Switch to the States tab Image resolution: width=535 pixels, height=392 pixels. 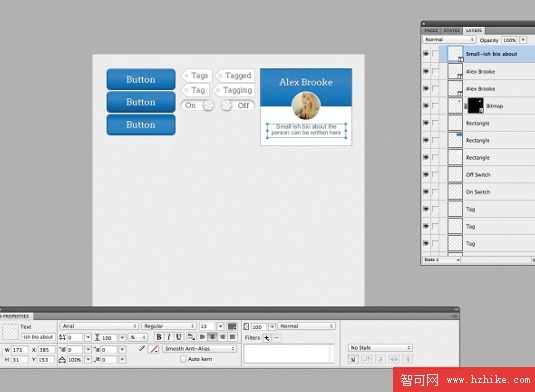[x=451, y=30]
